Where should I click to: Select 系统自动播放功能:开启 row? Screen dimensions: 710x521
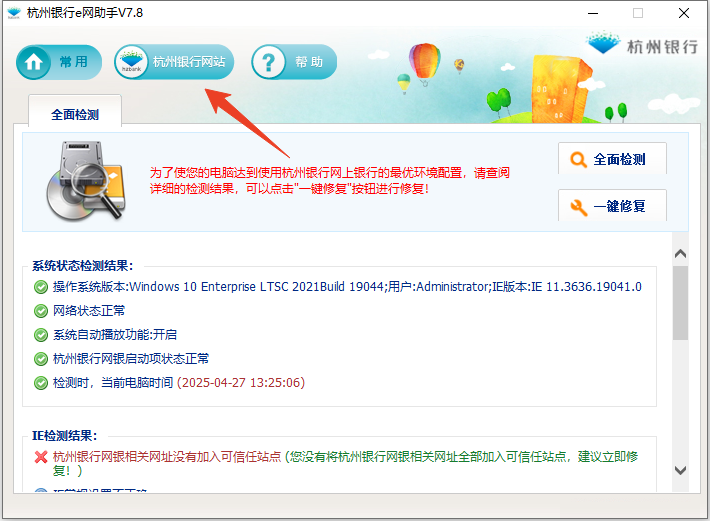[115, 335]
